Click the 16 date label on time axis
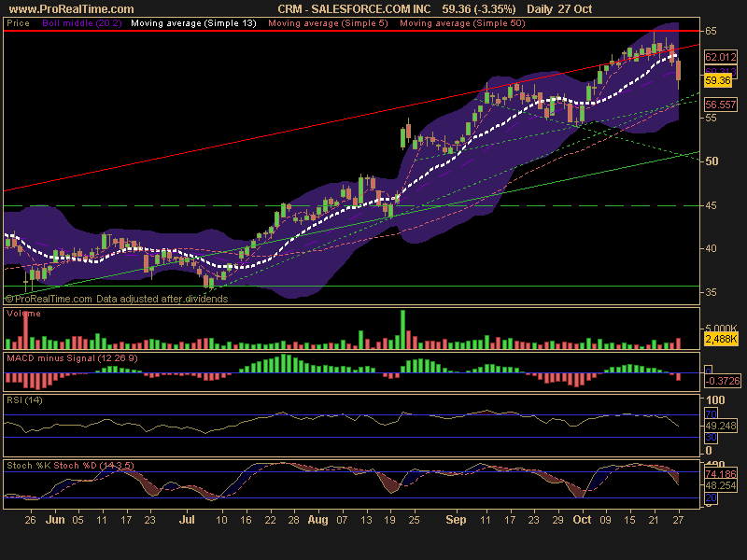747x560 pixels. tap(246, 520)
